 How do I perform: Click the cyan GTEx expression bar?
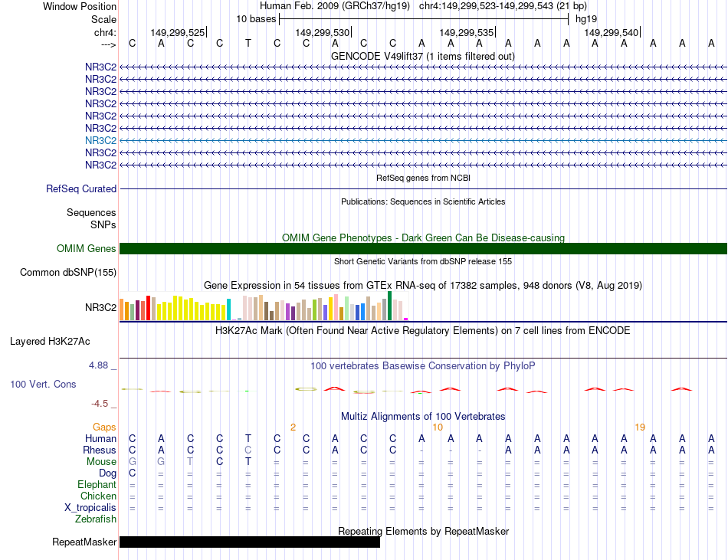coord(228,309)
